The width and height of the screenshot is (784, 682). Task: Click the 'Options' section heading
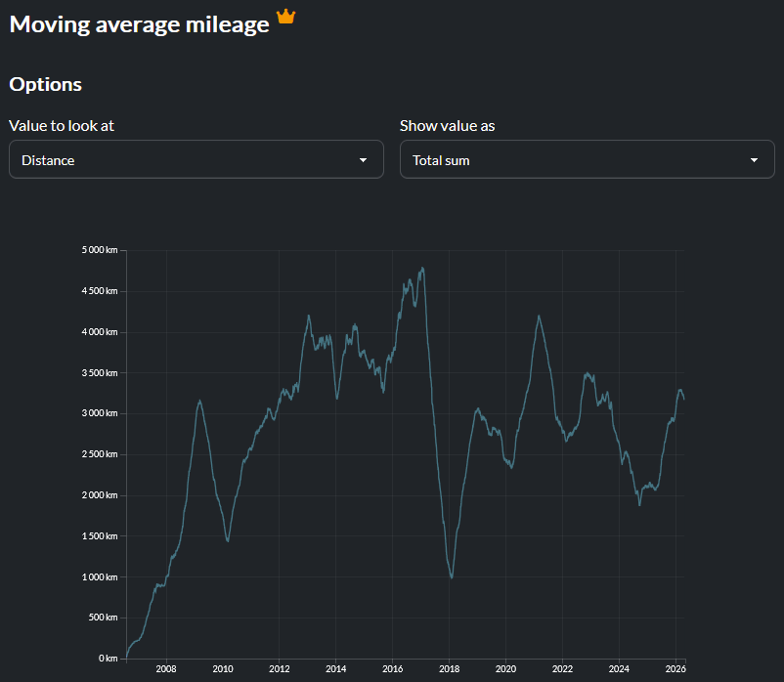(x=46, y=84)
